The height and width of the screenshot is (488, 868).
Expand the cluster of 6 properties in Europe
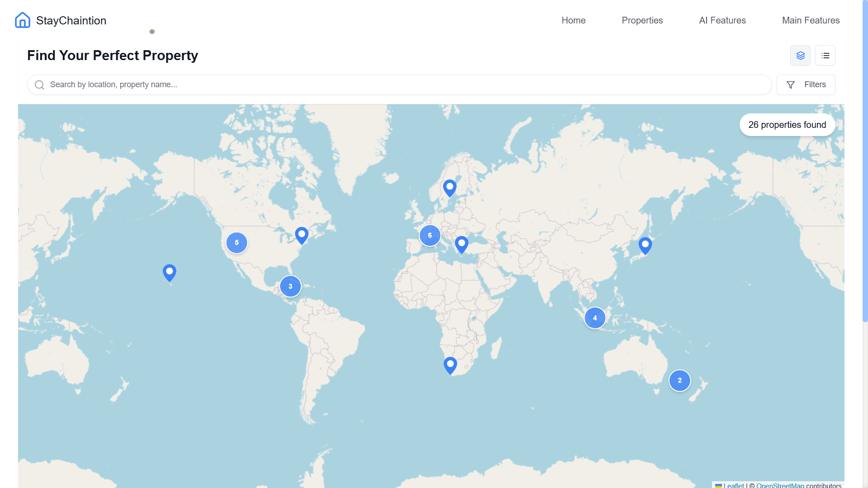(429, 235)
